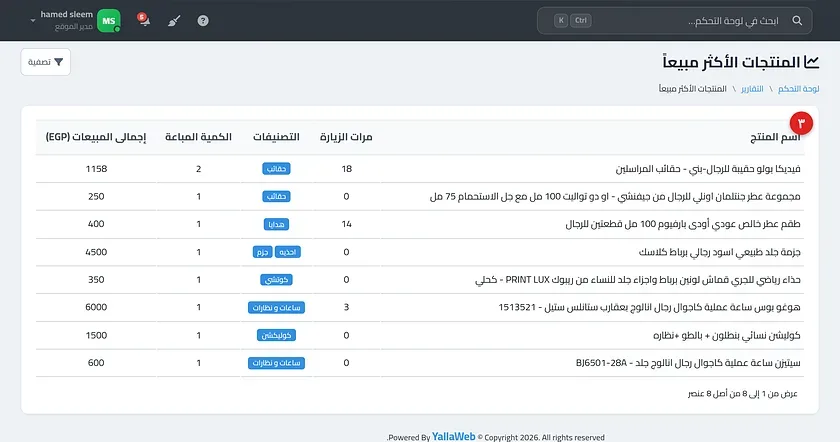Click the K shortcut key badge

pyautogui.click(x=561, y=20)
